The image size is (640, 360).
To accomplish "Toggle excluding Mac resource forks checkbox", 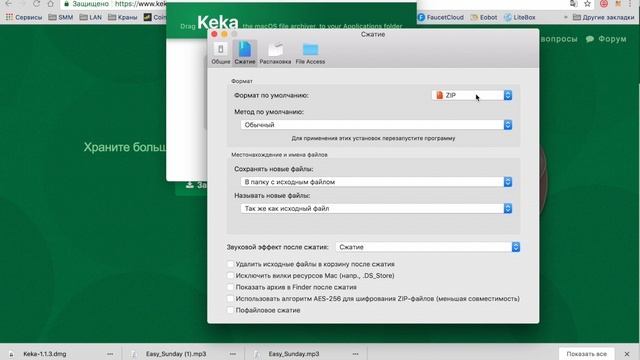I will coord(231,276).
